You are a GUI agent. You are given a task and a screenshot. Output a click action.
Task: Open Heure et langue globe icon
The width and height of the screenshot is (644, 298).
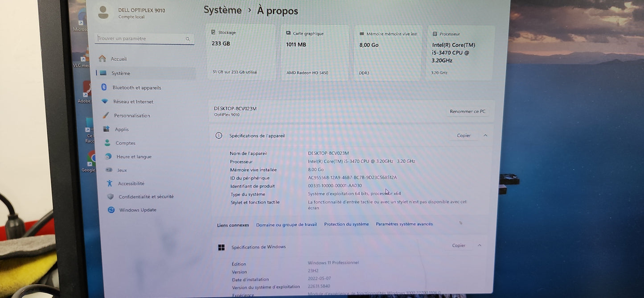[x=108, y=157]
